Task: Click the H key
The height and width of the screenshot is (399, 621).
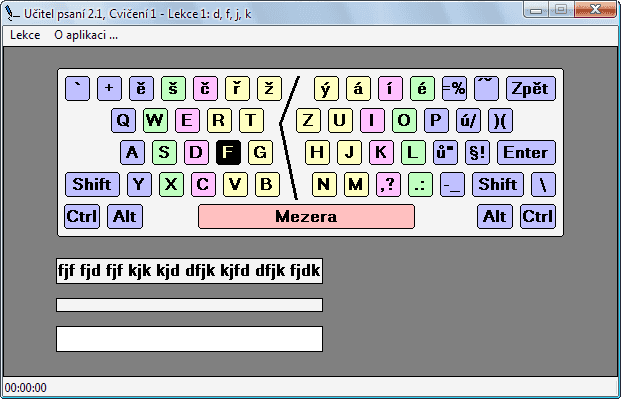Action: (317, 152)
